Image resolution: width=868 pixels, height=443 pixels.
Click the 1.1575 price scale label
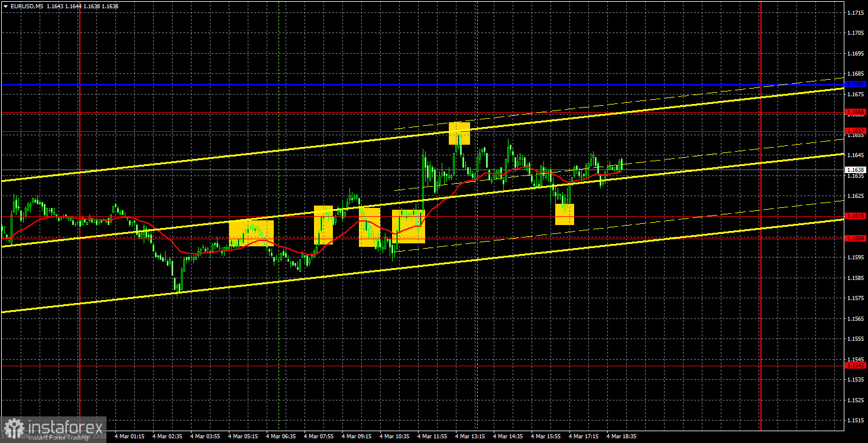pyautogui.click(x=856, y=298)
